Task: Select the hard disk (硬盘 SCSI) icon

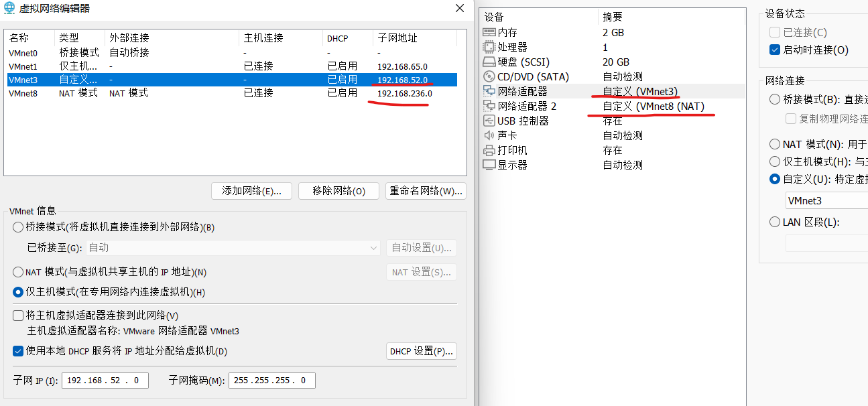Action: [x=489, y=62]
